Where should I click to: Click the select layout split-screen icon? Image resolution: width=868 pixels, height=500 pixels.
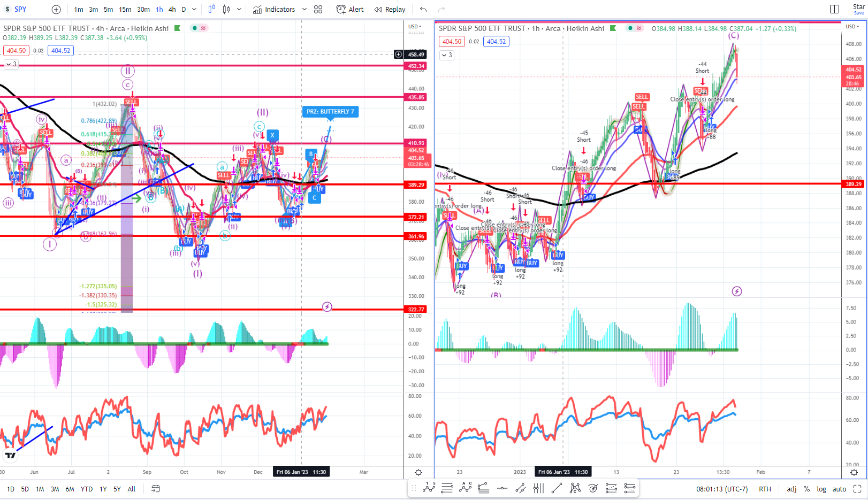pos(834,9)
